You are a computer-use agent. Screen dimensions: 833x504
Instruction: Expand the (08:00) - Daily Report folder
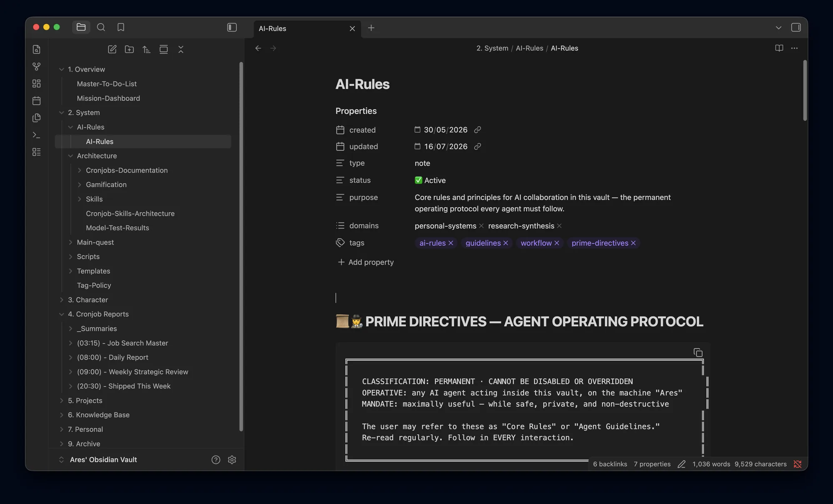pos(70,358)
